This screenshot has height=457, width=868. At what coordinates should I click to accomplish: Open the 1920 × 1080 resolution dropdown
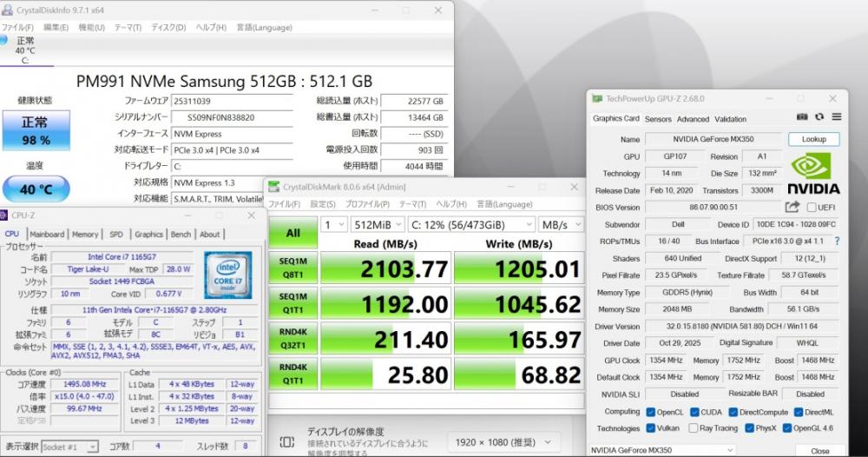(x=502, y=442)
